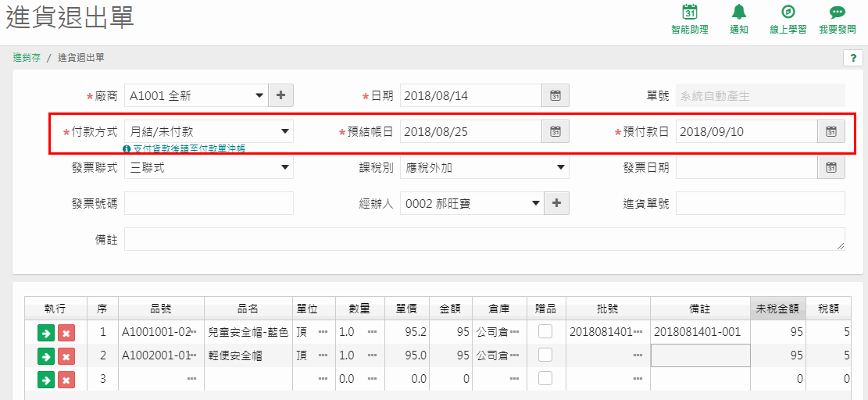Image resolution: width=868 pixels, height=400 pixels.
Task: Check 贈品 box for 輕便安全帽
Action: pyautogui.click(x=546, y=355)
